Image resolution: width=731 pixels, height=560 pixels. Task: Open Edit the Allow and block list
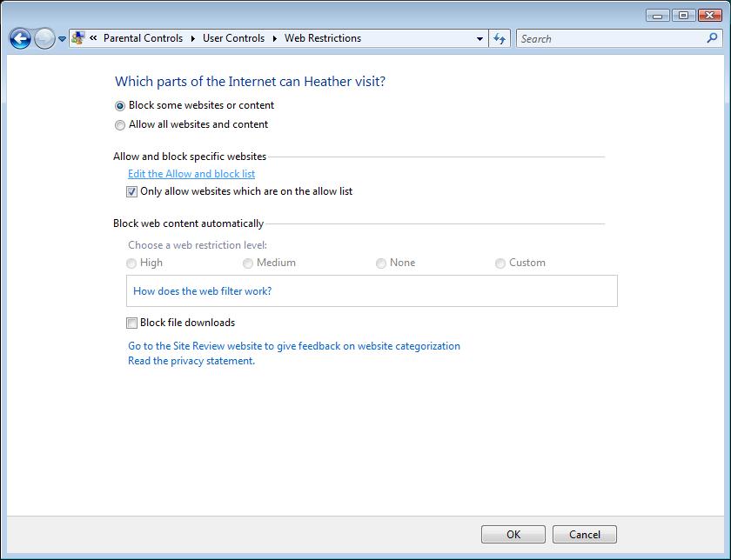[191, 174]
